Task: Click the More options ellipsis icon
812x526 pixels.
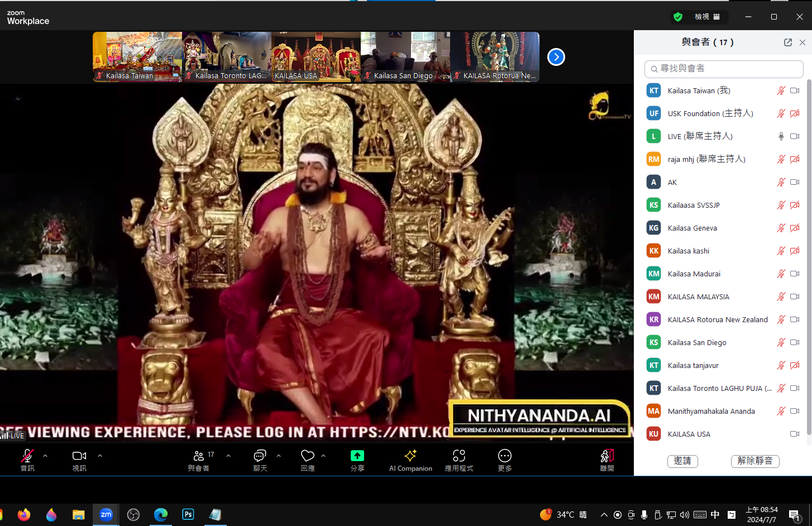Action: 504,456
